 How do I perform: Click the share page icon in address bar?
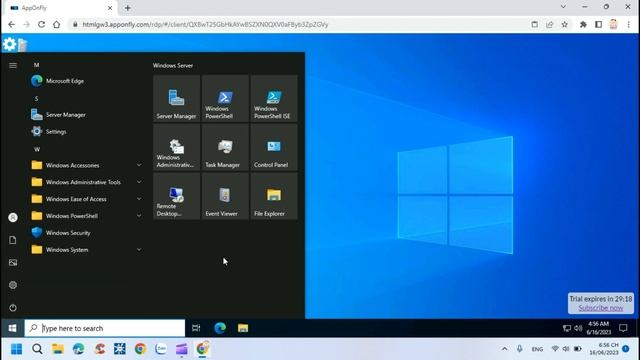click(549, 24)
